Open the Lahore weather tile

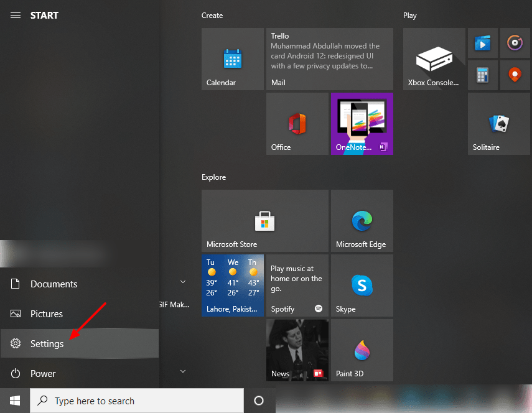coord(233,285)
